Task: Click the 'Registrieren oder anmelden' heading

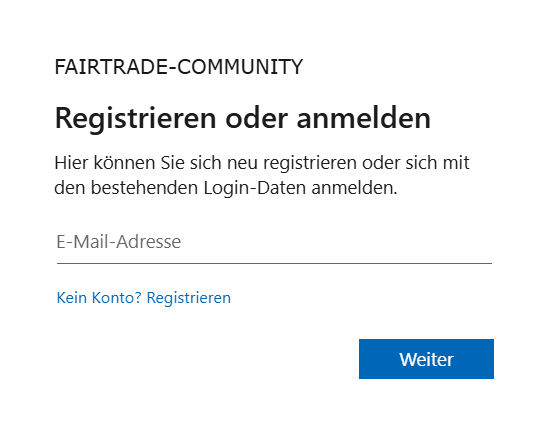Action: [243, 118]
